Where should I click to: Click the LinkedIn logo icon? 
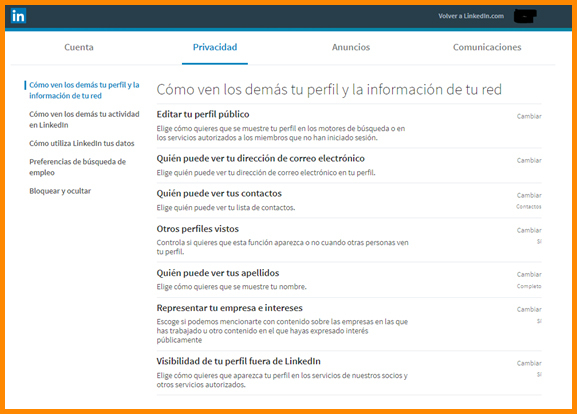pyautogui.click(x=18, y=16)
